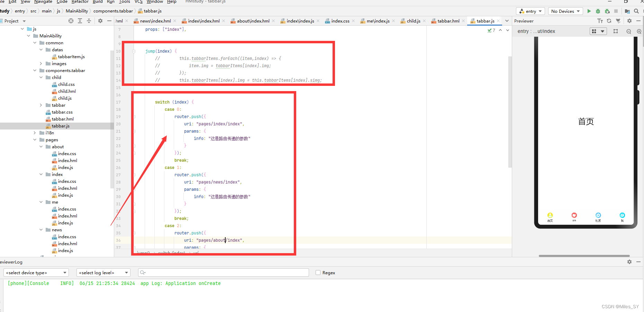The height and width of the screenshot is (312, 644).
Task: Collapse all in Project panel
Action: (x=89, y=21)
